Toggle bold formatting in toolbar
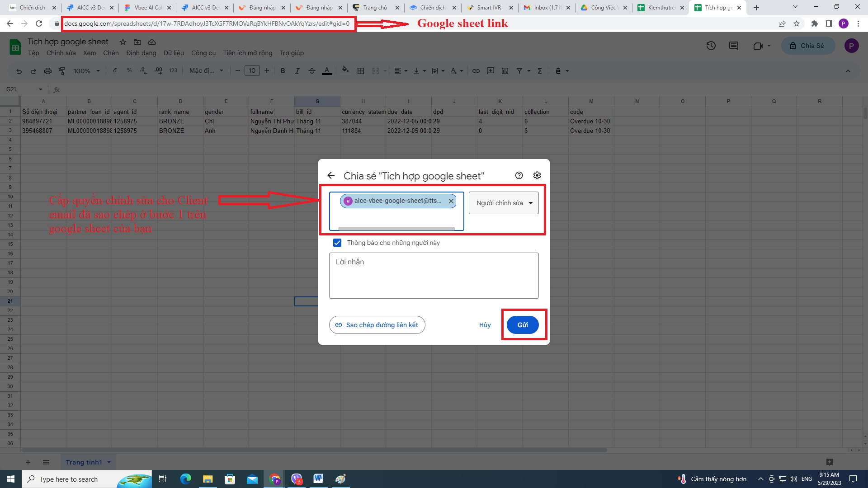868x488 pixels. tap(283, 71)
